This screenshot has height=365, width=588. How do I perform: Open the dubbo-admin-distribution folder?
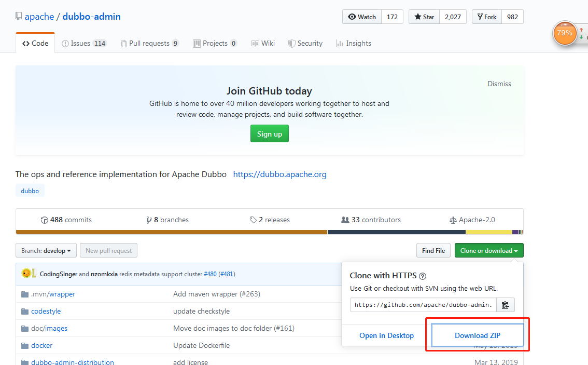pyautogui.click(x=73, y=362)
